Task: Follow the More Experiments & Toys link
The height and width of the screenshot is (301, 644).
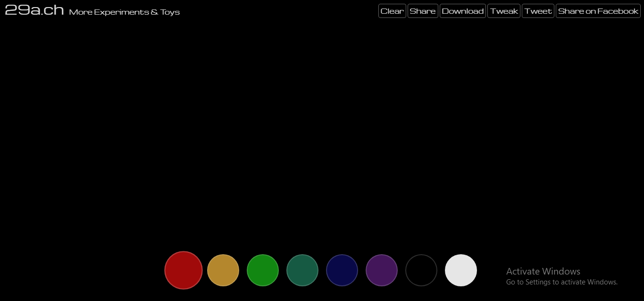Action: pyautogui.click(x=124, y=12)
